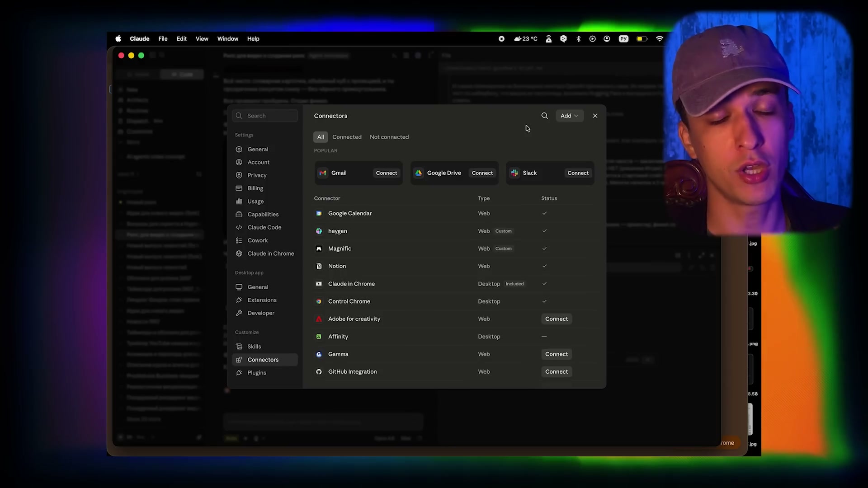The width and height of the screenshot is (868, 488).
Task: Close the Connectors settings dialog
Action: tap(595, 116)
